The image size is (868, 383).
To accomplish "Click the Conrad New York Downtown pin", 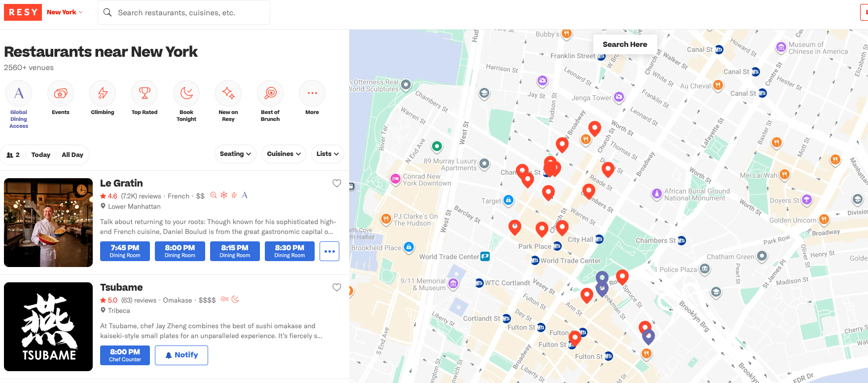I will (x=396, y=179).
